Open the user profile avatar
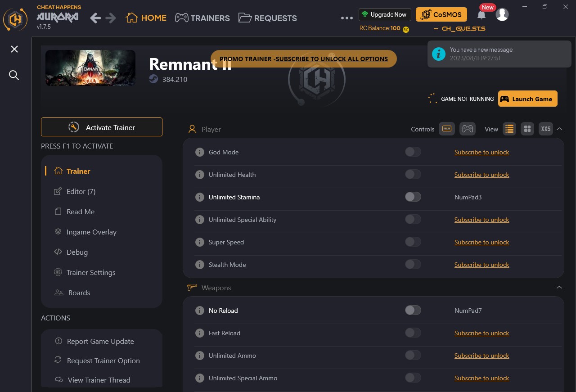Viewport: 576px width, 392px height. tap(502, 14)
